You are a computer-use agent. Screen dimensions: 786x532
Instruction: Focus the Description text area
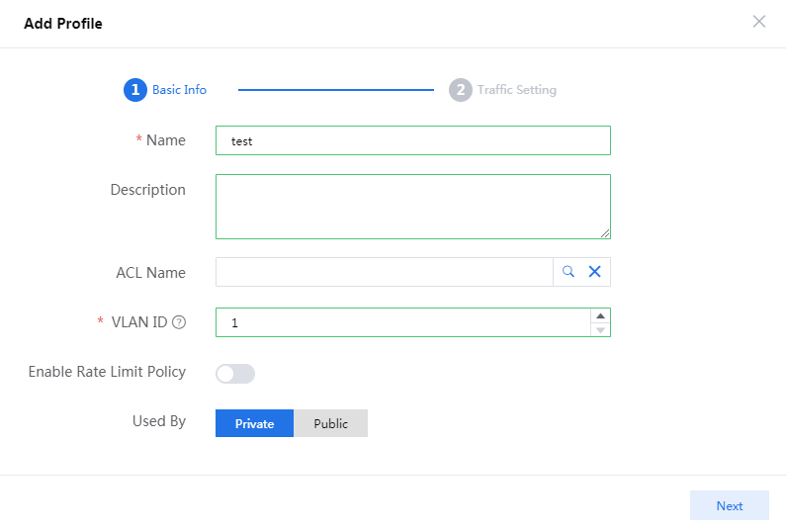[x=412, y=206]
